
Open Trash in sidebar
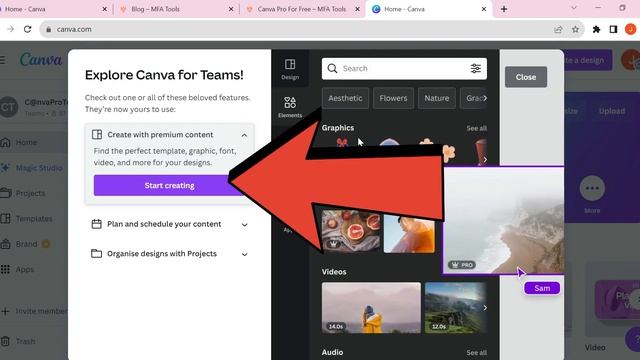25,341
